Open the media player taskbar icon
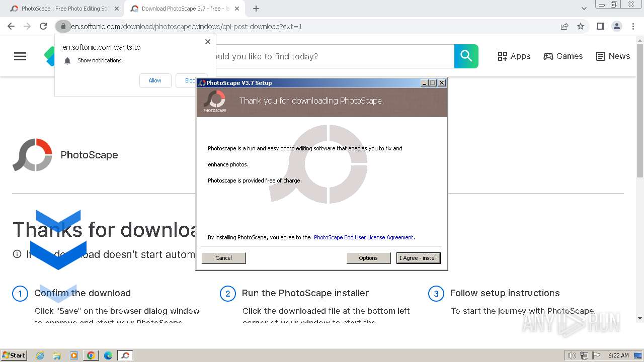The height and width of the screenshot is (362, 644). [74, 355]
